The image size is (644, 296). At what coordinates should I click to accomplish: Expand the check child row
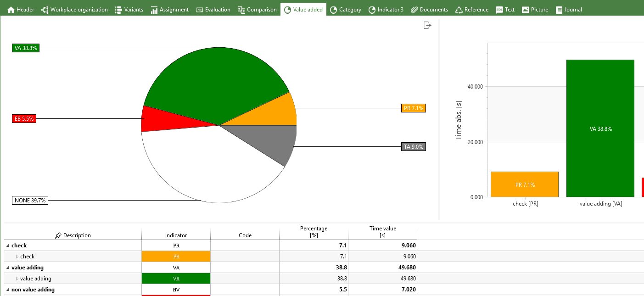pyautogui.click(x=17, y=257)
